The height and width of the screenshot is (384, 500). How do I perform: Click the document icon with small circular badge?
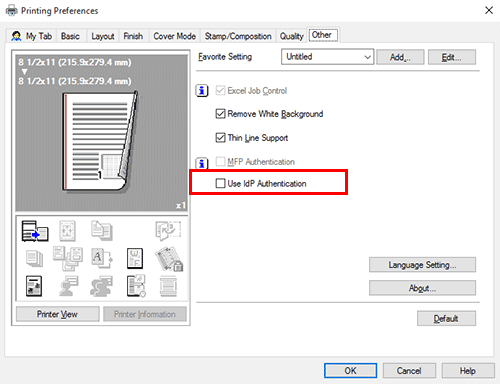pos(136,286)
